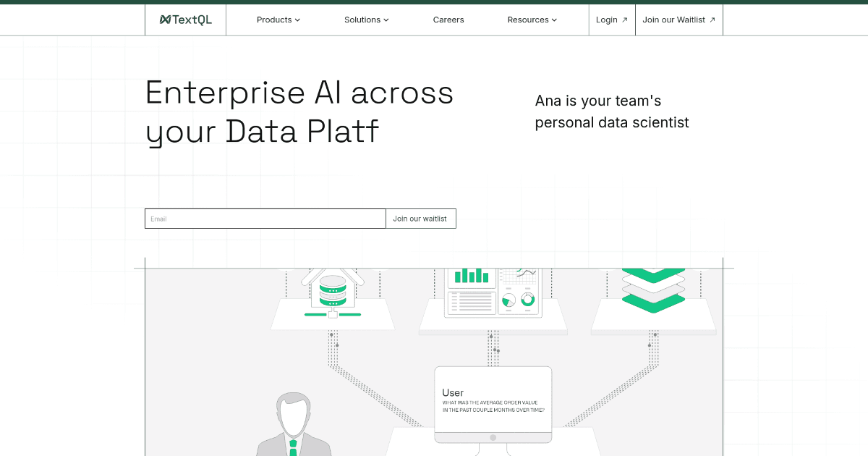This screenshot has height=456, width=868.
Task: Click the arrow icon beside Login
Action: pos(625,20)
